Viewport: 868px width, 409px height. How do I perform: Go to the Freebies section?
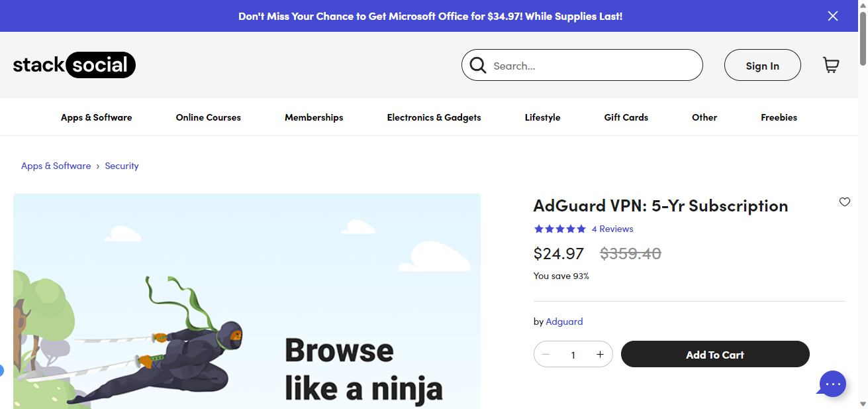tap(779, 117)
